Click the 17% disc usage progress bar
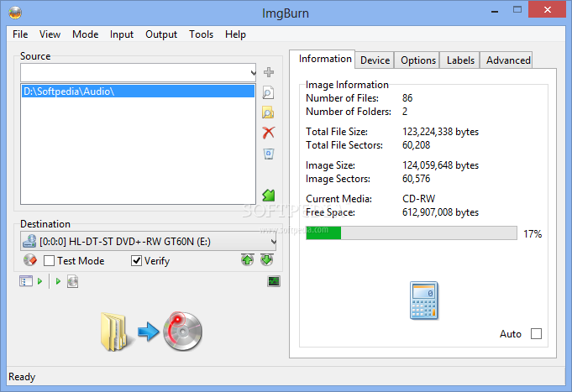This screenshot has height=392, width=572. (412, 233)
